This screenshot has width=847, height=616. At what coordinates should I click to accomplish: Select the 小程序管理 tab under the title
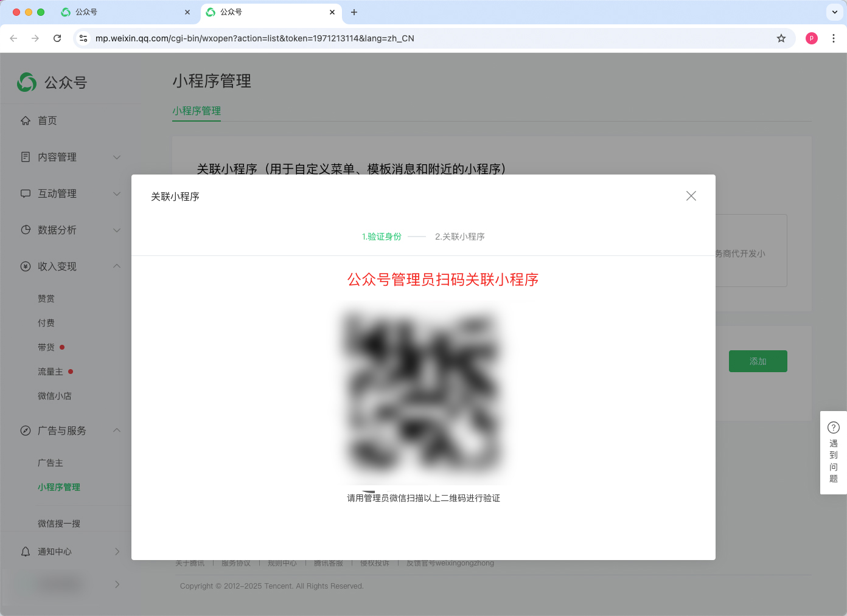click(197, 111)
